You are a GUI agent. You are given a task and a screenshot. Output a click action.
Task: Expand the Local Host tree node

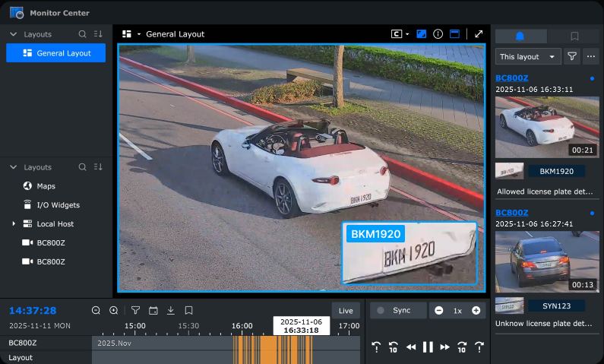[13, 224]
